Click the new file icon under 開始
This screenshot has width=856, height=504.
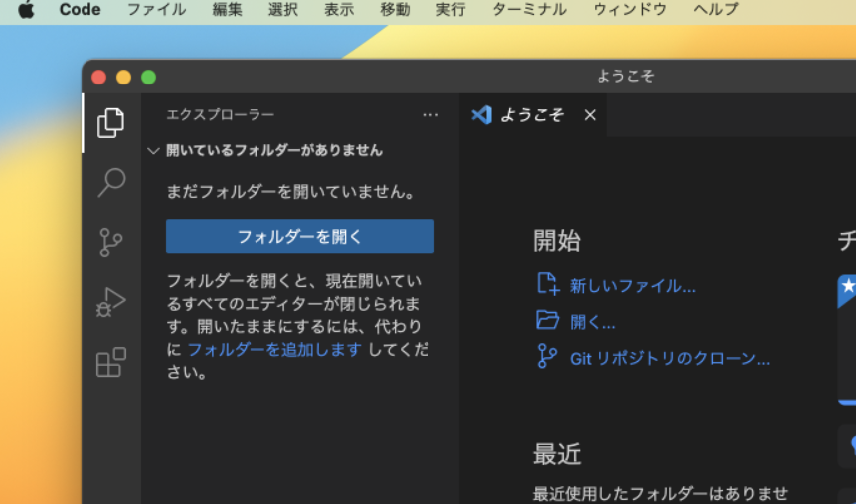point(547,284)
